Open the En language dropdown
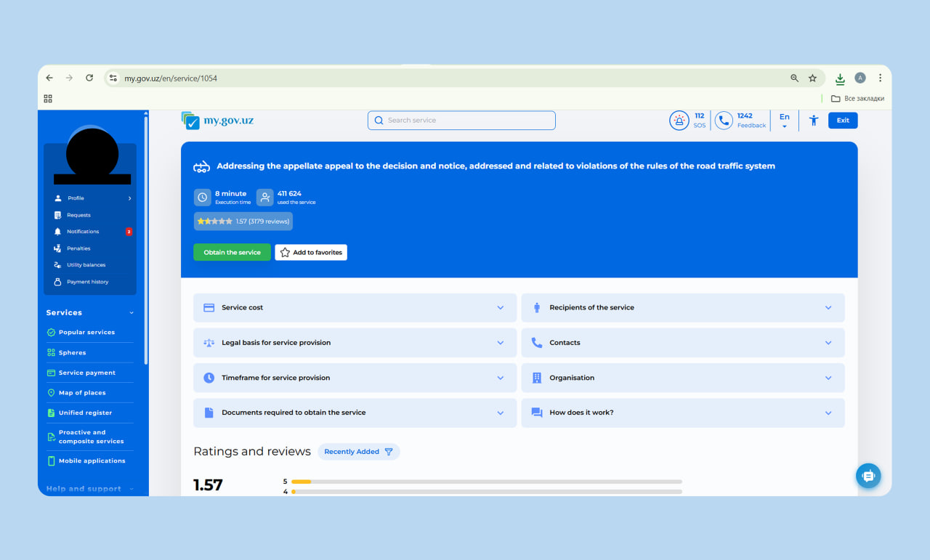Screen dimensions: 930x560 coord(784,121)
